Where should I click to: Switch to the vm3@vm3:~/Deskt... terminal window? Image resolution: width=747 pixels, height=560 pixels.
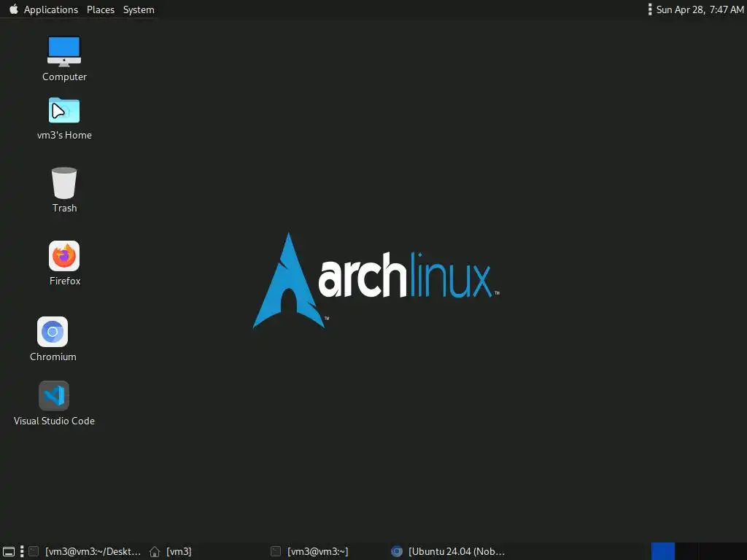(85, 551)
